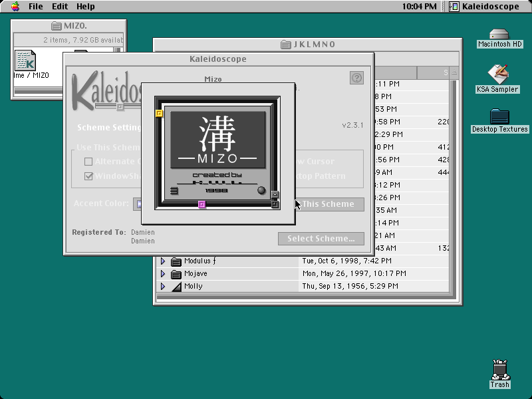Click the items available info in MIZO window
532x399 pixels.
click(x=83, y=40)
